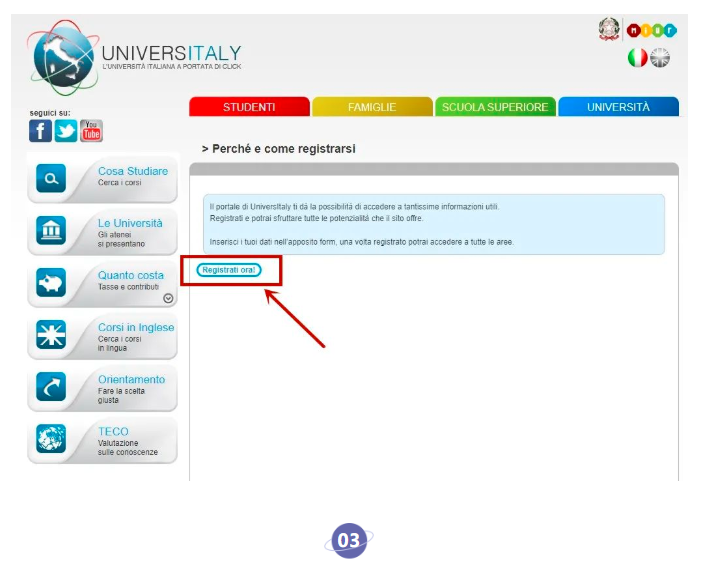Click the 'seguici su:' label

(50, 113)
